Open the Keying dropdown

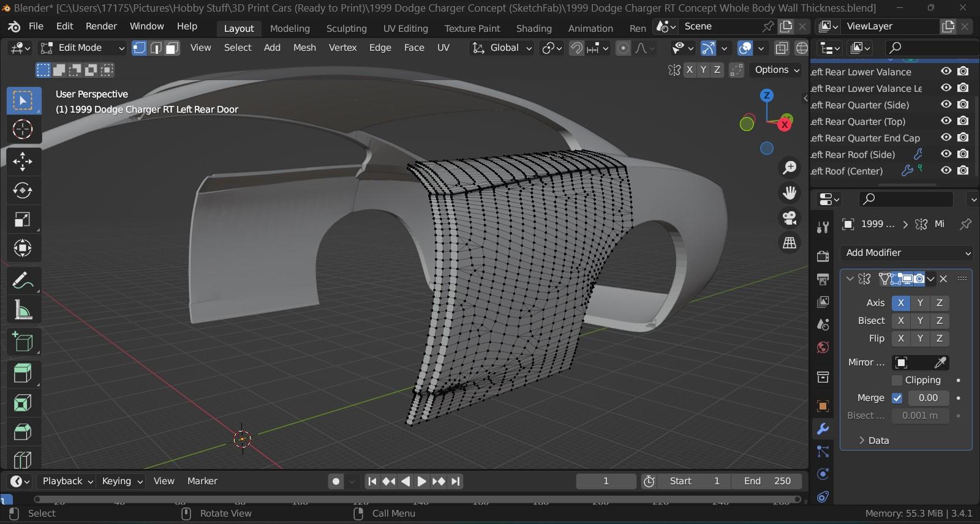click(121, 481)
